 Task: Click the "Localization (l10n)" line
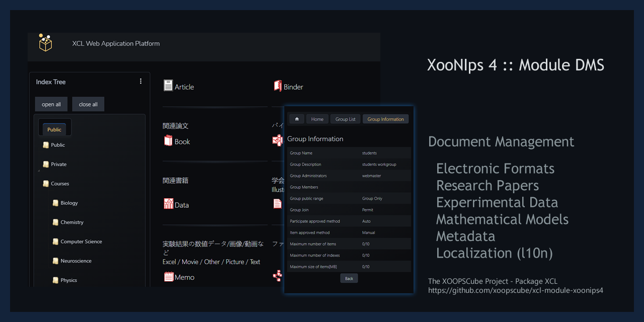tap(495, 253)
